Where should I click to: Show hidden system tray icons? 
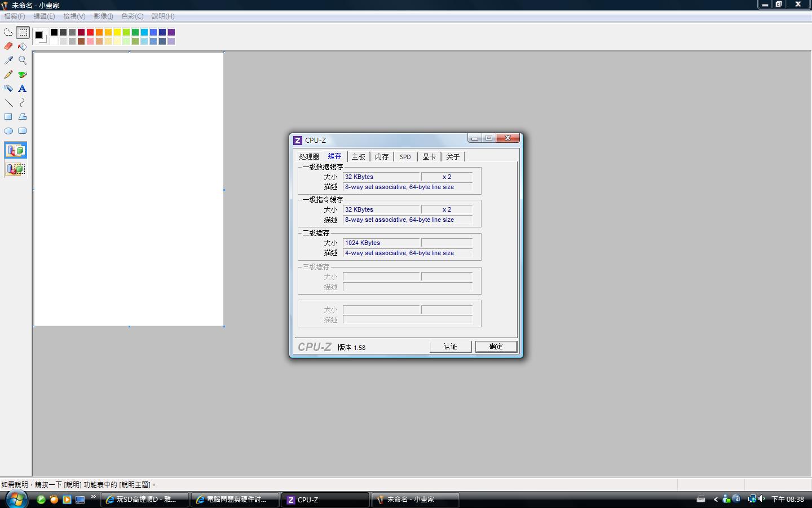716,500
